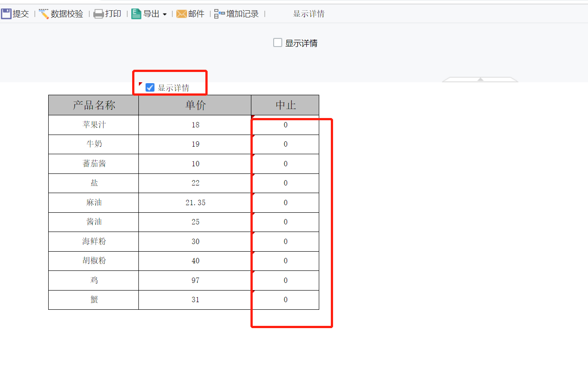Click the price cell 18
Viewport: 588px width, 388px height.
point(195,125)
